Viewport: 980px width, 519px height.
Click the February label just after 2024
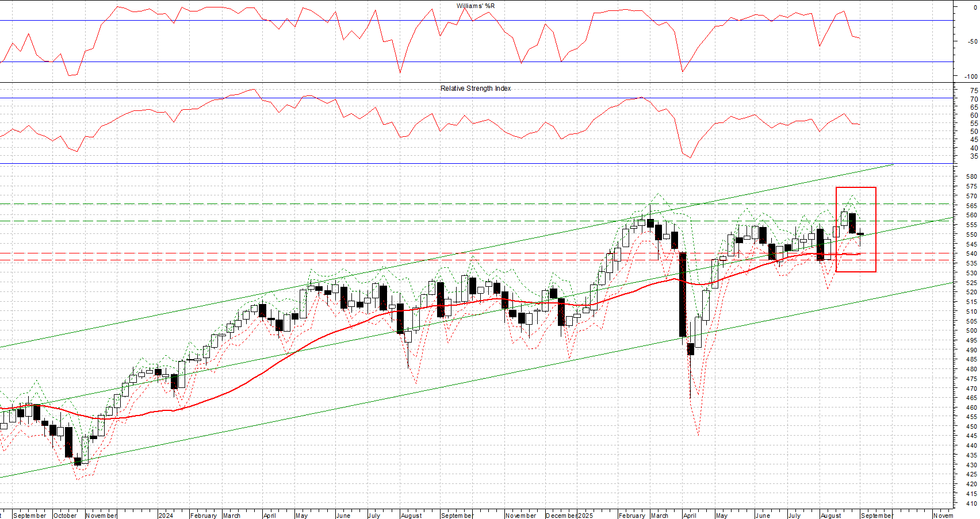pos(204,516)
